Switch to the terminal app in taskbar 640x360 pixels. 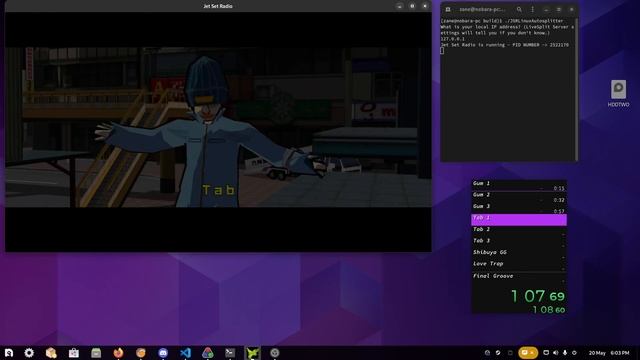(x=230, y=353)
